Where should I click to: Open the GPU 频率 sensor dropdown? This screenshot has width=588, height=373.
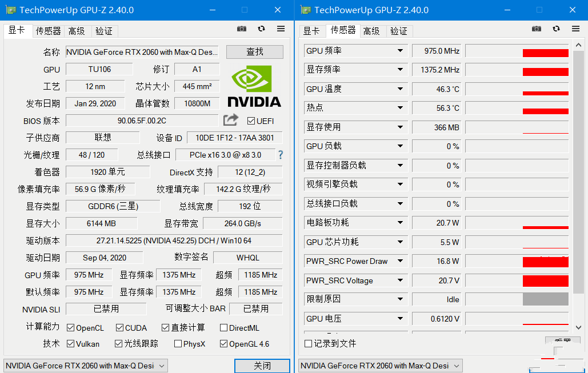pos(400,50)
